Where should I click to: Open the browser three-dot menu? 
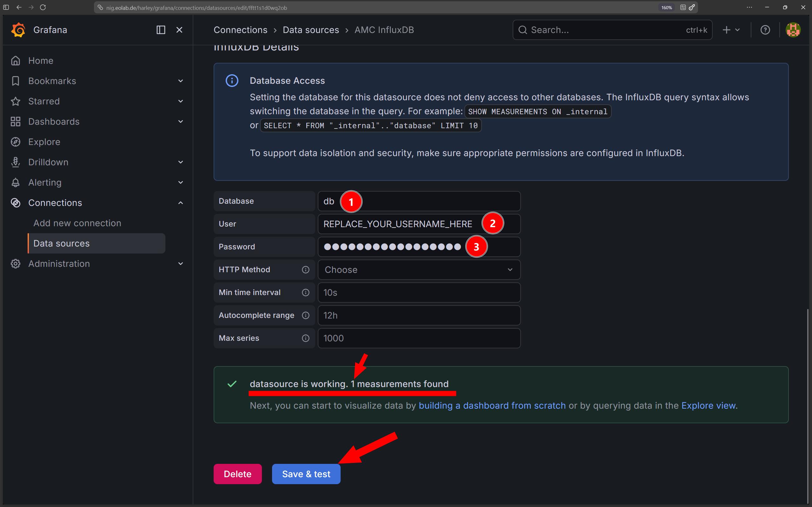pyautogui.click(x=749, y=7)
